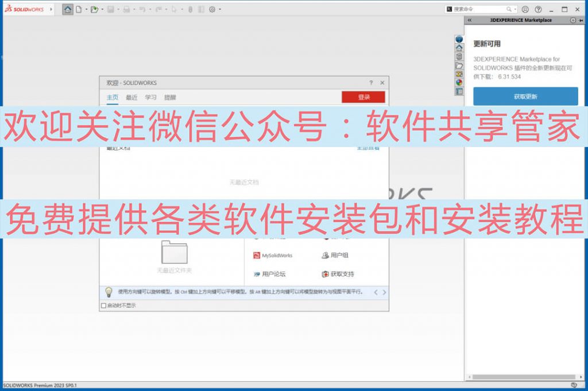Open Help via title bar question mark
Viewport: 588px width, 391px height.
[538, 9]
